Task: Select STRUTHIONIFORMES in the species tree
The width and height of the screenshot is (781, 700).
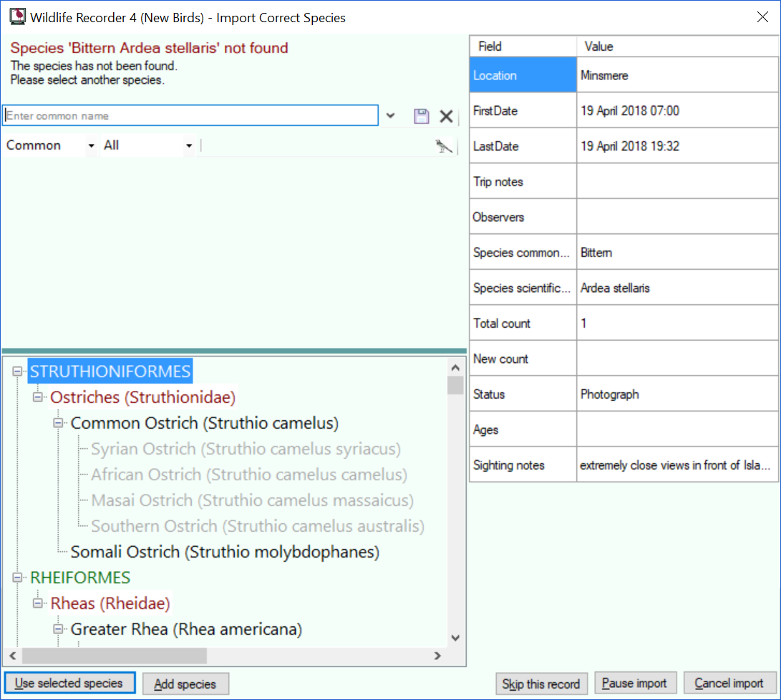Action: coord(110,371)
